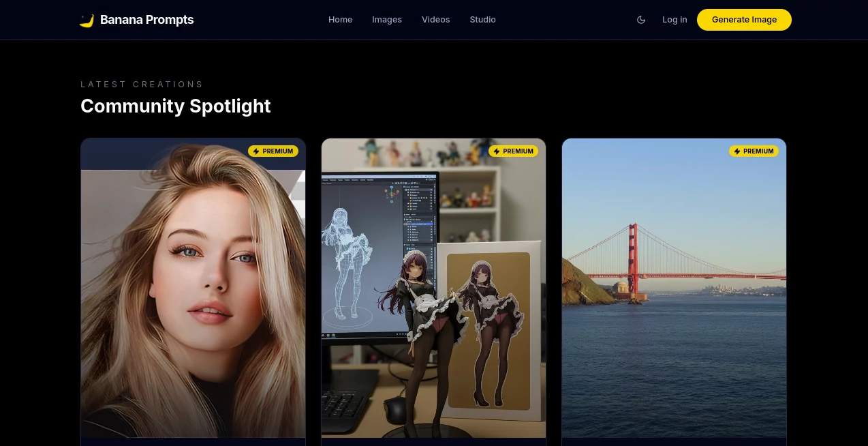Click the Community Spotlight heading

tap(176, 106)
